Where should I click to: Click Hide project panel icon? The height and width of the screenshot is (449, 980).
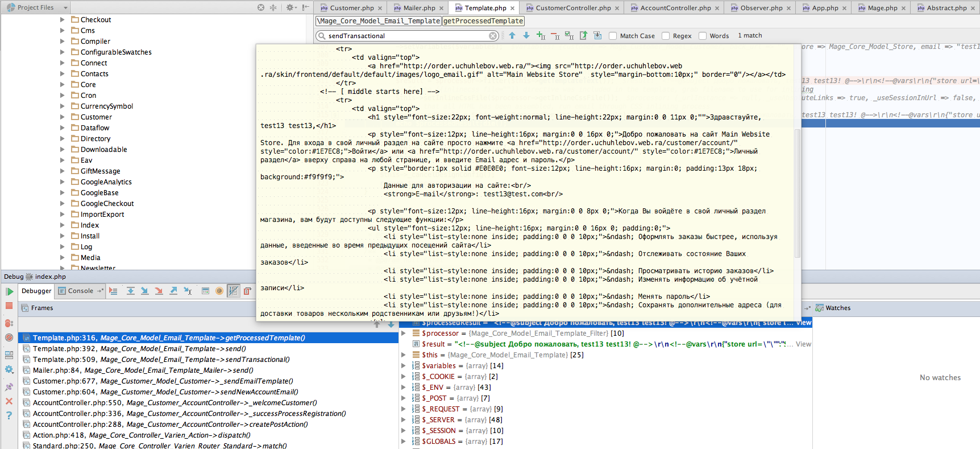coord(306,7)
